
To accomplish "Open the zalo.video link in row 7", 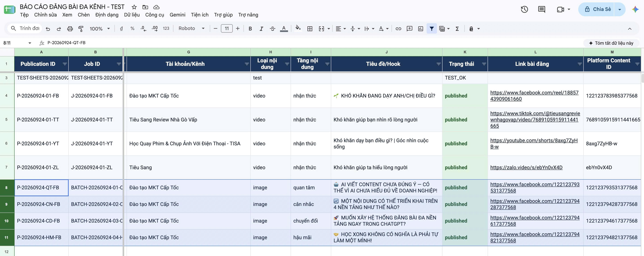I will (x=526, y=167).
